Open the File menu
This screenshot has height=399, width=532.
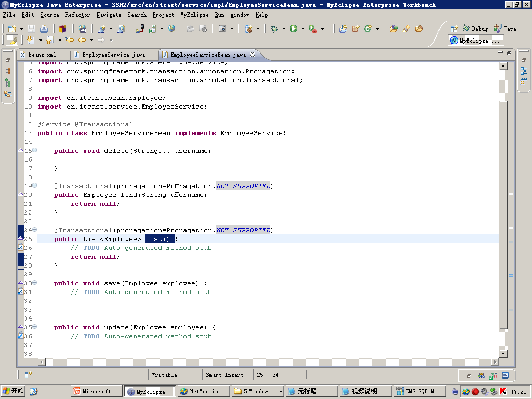click(x=9, y=15)
